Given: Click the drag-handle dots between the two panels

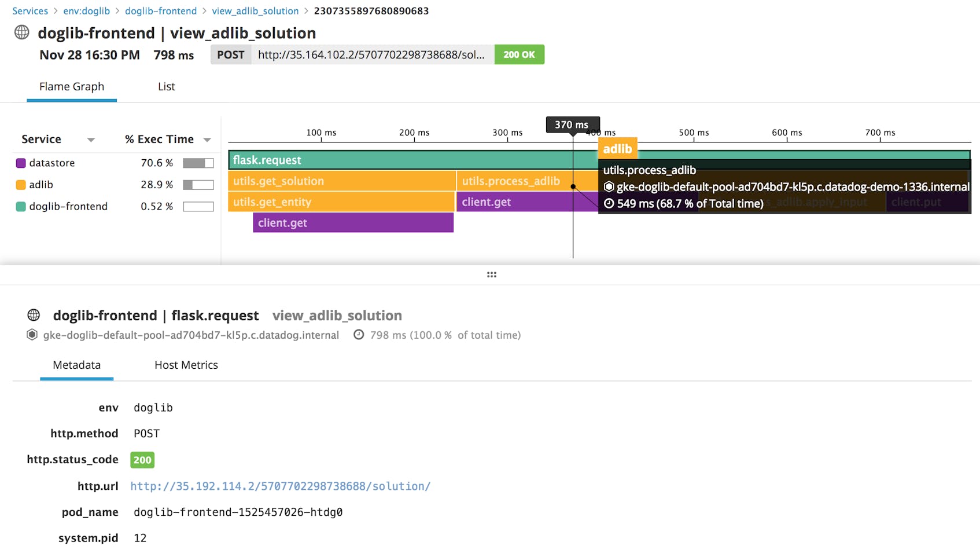Looking at the screenshot, I should click(491, 274).
